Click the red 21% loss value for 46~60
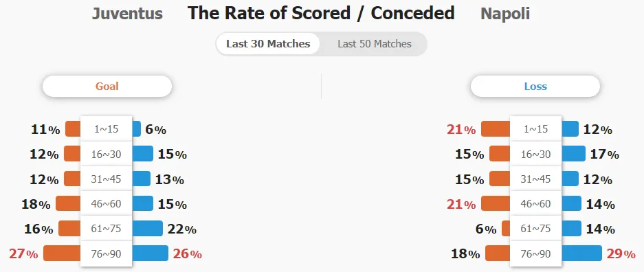Viewport: 644px width, 272px height. 461,204
